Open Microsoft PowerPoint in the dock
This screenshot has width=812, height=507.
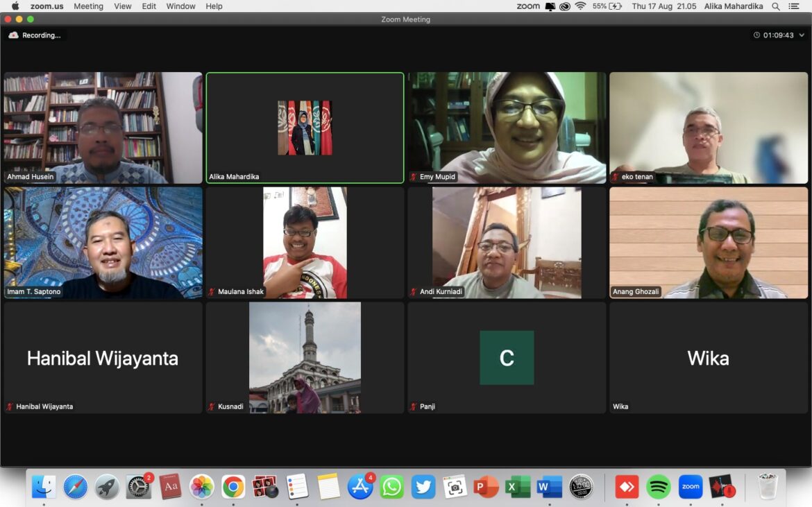[486, 487]
